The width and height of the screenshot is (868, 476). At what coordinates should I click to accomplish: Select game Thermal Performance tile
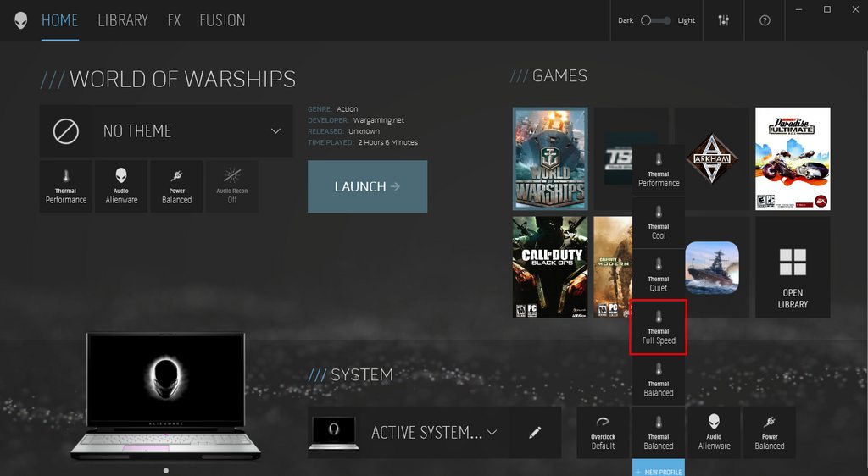[x=66, y=186]
